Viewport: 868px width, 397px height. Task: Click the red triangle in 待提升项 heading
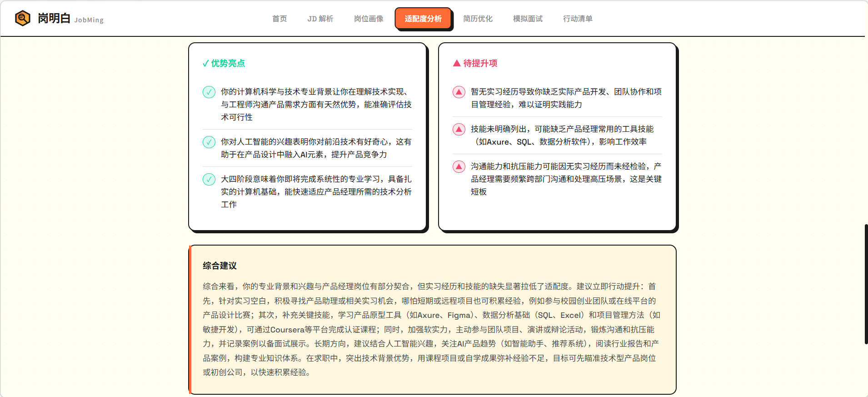point(457,63)
